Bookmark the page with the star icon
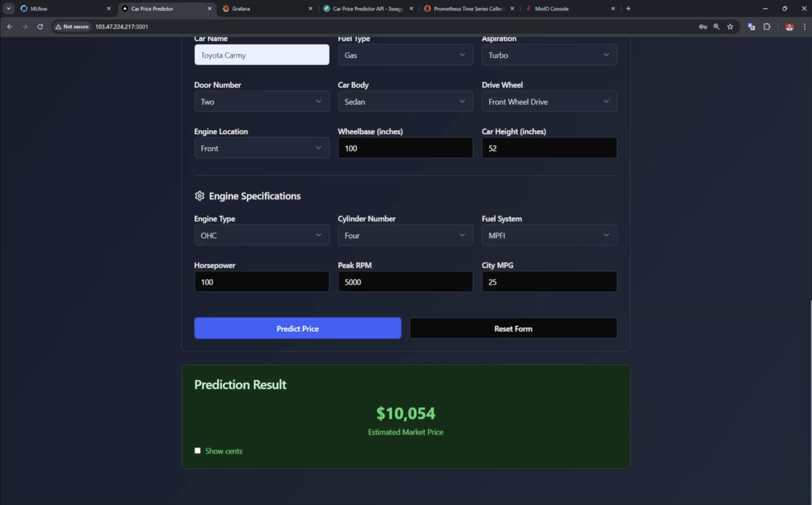This screenshot has width=812, height=505. coord(730,26)
